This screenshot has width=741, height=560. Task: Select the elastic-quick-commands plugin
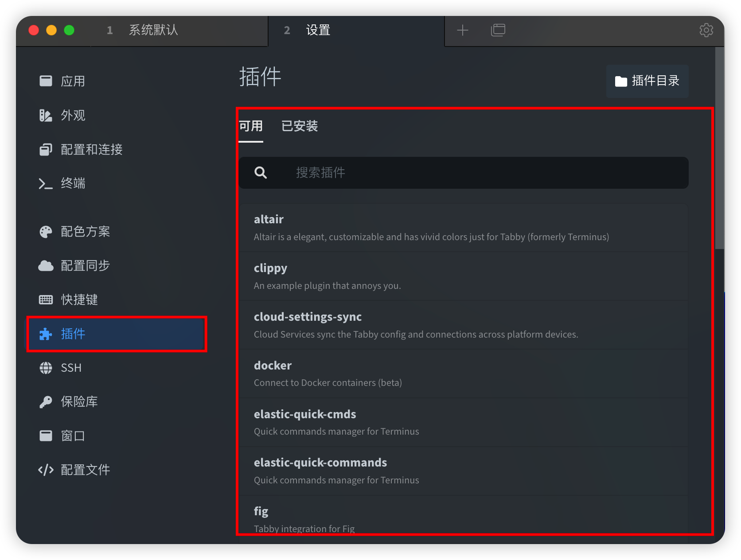[464, 471]
